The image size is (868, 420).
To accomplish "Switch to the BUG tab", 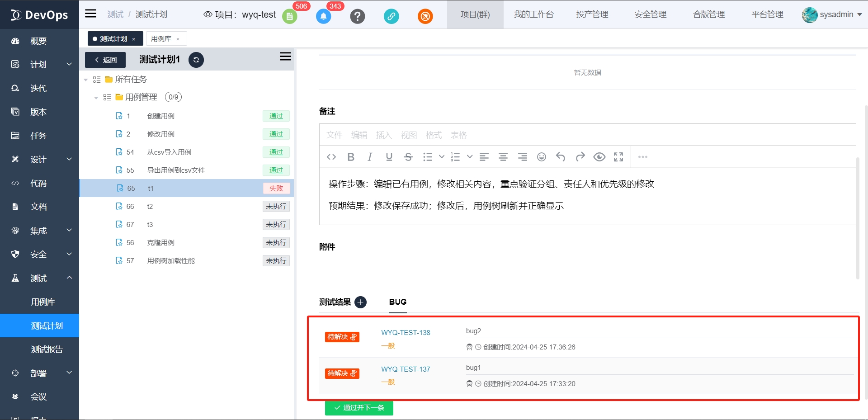I will [397, 302].
